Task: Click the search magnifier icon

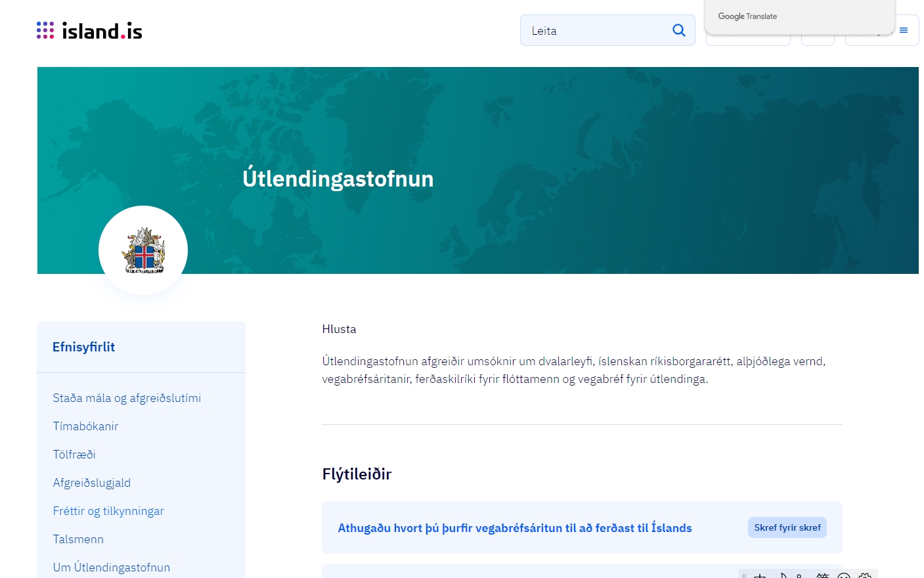Action: coord(678,30)
